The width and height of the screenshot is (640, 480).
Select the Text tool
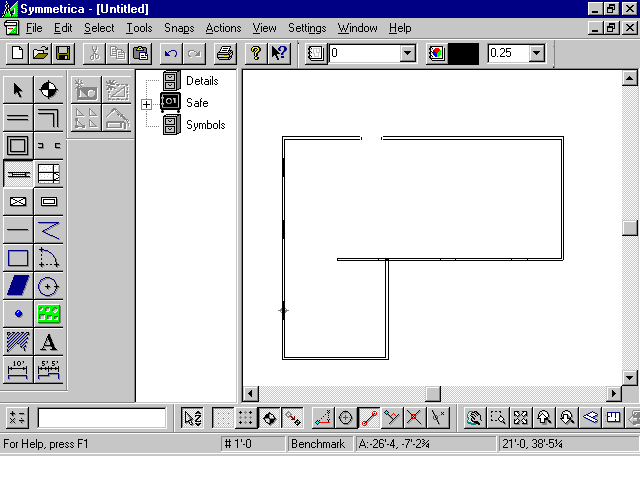pos(48,342)
